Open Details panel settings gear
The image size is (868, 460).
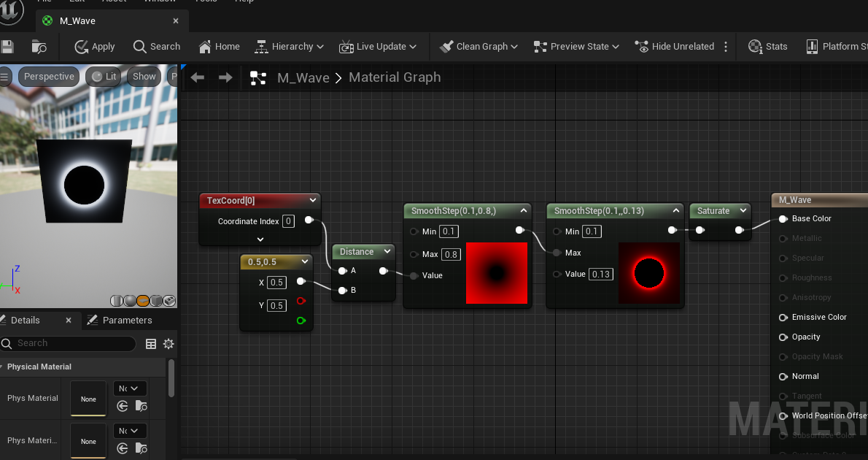pyautogui.click(x=168, y=344)
